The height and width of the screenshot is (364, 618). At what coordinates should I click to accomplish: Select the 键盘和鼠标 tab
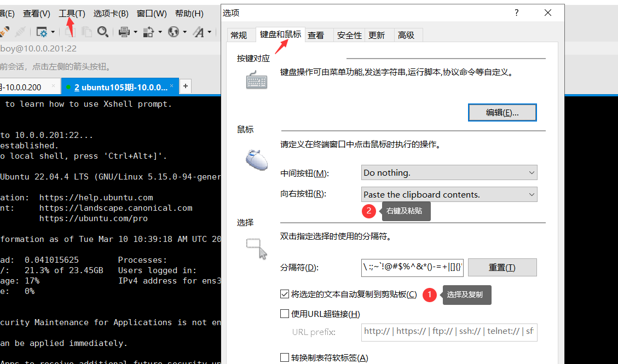click(x=280, y=34)
